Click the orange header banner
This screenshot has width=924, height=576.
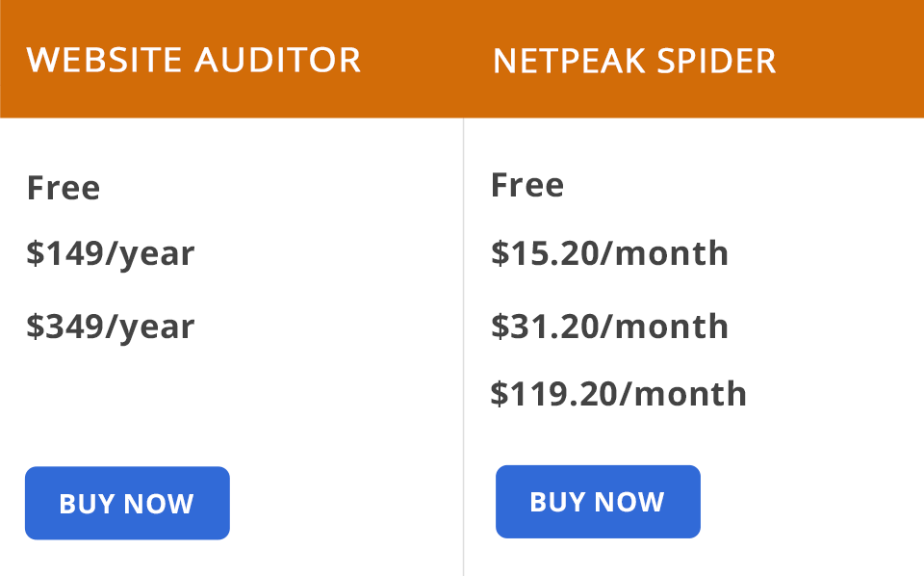pyautogui.click(x=462, y=60)
